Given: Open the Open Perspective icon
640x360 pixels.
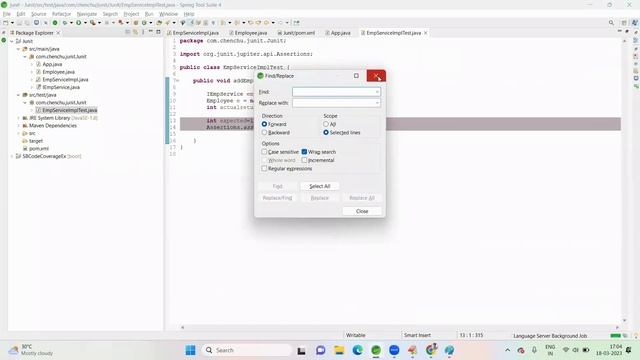Looking at the screenshot, I should point(624,23).
